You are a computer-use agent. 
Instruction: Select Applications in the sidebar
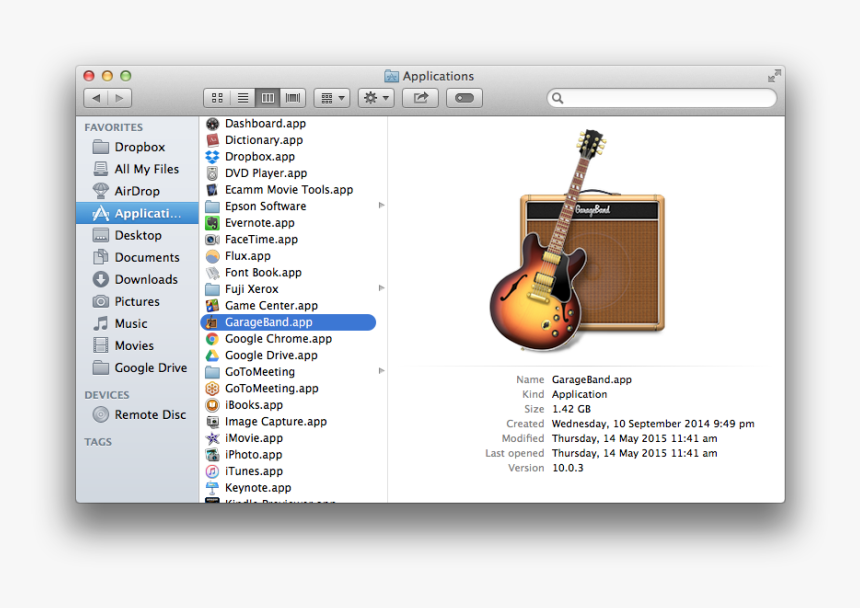click(x=137, y=213)
